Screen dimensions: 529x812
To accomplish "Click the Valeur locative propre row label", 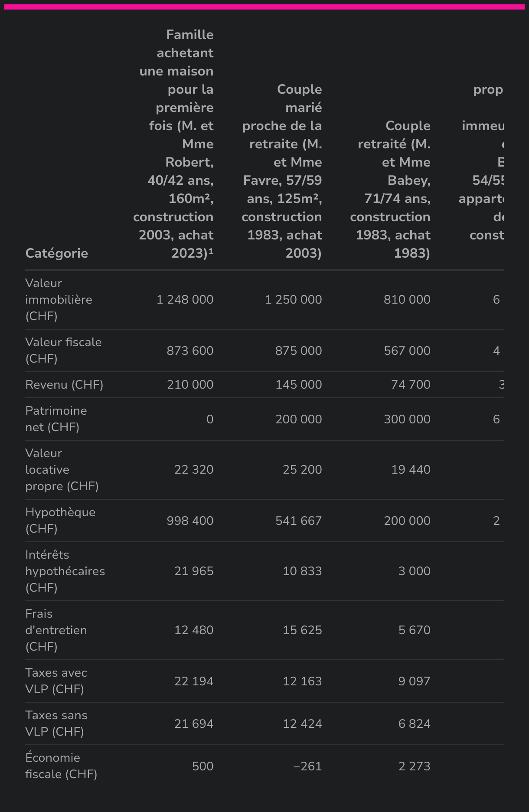I will tap(62, 470).
